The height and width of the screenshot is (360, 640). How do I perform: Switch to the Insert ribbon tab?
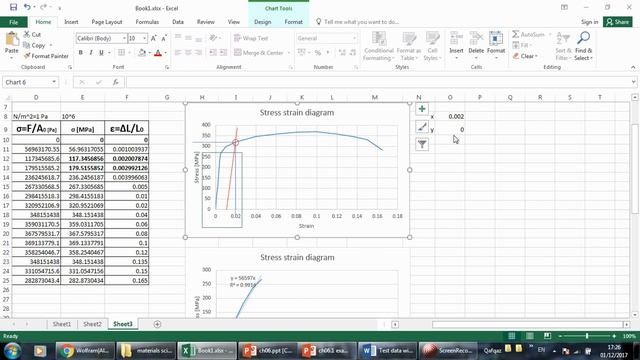(71, 22)
